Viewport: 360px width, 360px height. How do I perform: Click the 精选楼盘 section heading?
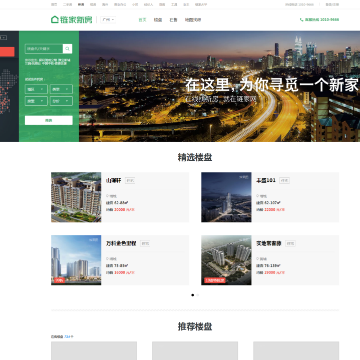click(x=195, y=157)
